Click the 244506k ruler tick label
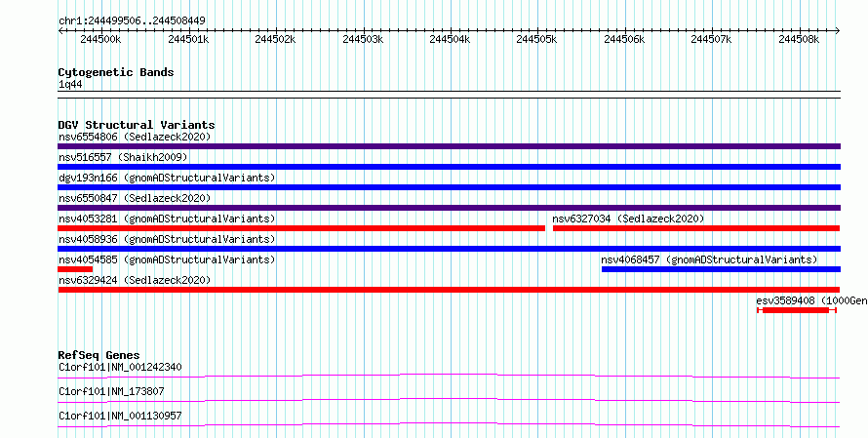The height and width of the screenshot is (438, 868). 624,39
